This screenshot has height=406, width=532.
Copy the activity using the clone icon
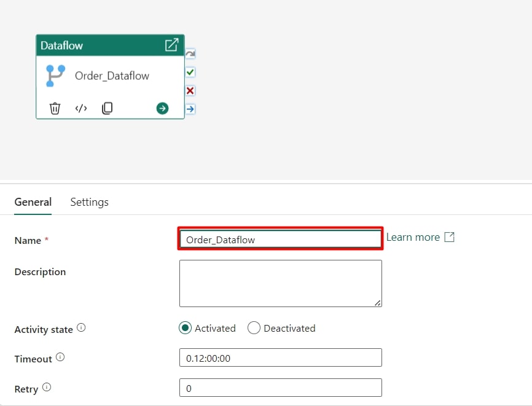point(107,109)
